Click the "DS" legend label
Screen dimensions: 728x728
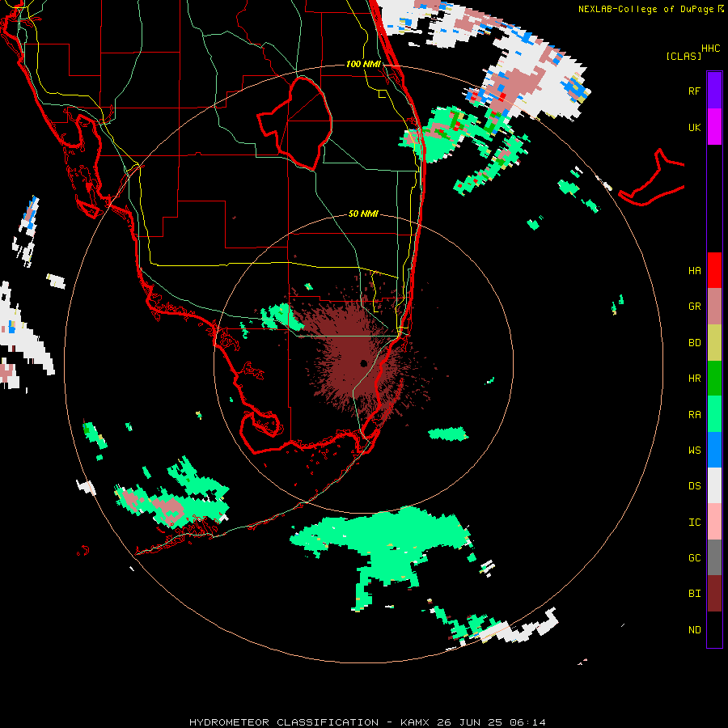pyautogui.click(x=694, y=486)
